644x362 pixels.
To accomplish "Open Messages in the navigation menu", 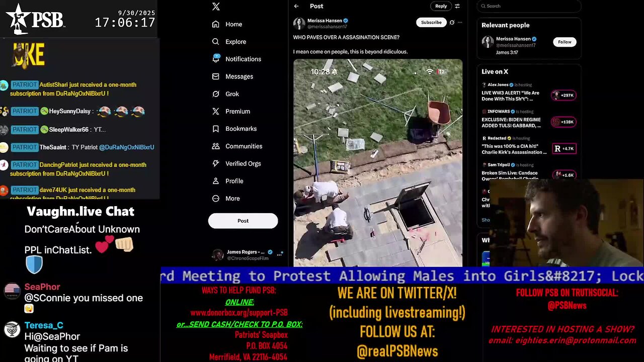I will (x=239, y=76).
